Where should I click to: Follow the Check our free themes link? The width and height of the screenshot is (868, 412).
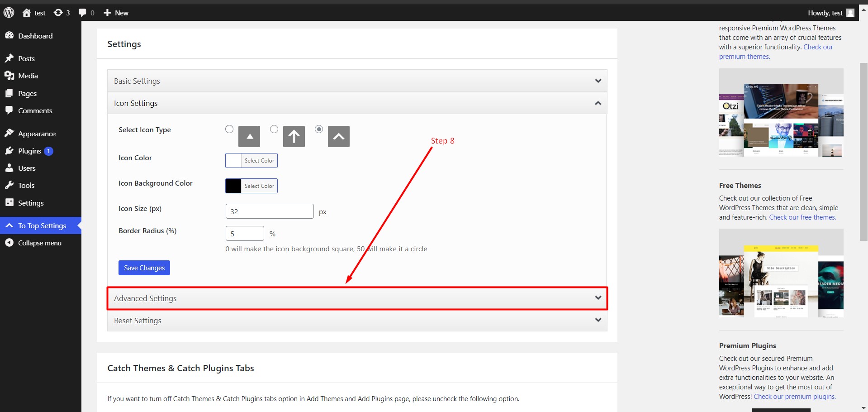point(802,217)
